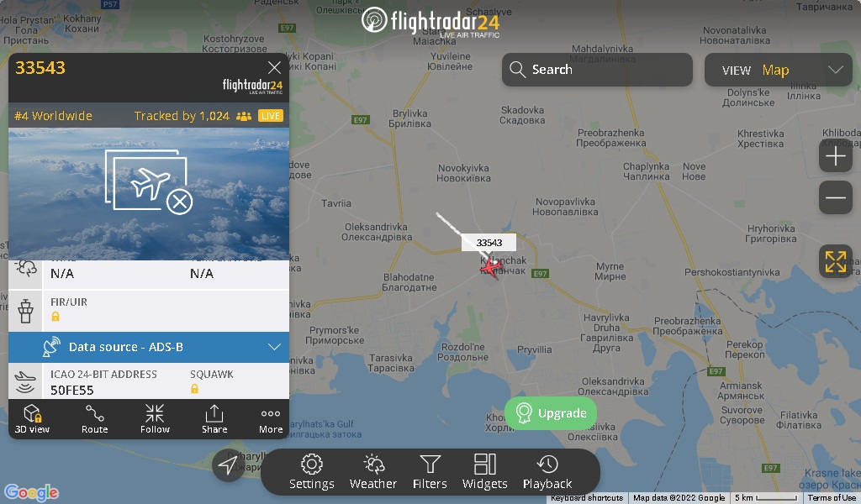Select the red aircraft on map
Viewport: 861px width, 504px height.
click(x=490, y=267)
